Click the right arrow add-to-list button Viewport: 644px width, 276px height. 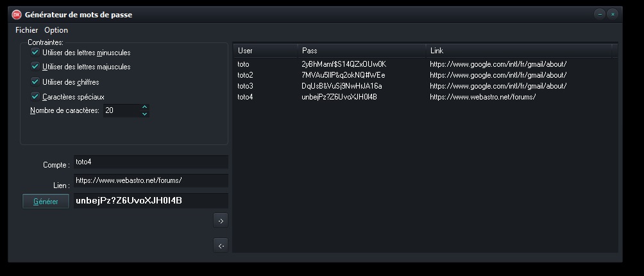coord(220,221)
